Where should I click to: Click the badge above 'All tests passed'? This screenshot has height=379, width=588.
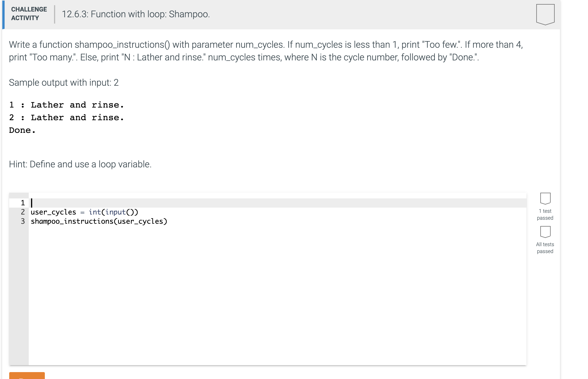click(545, 232)
